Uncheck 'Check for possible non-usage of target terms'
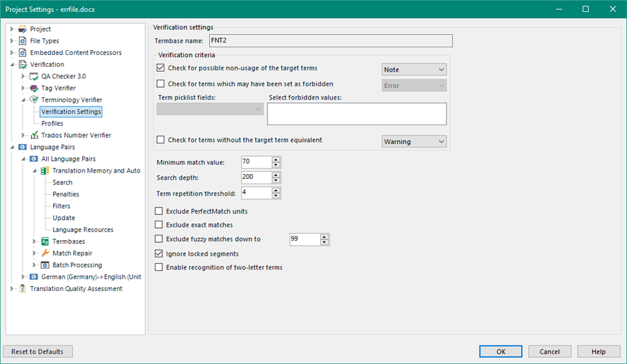Viewport: 627px width, 364px height. [x=161, y=68]
